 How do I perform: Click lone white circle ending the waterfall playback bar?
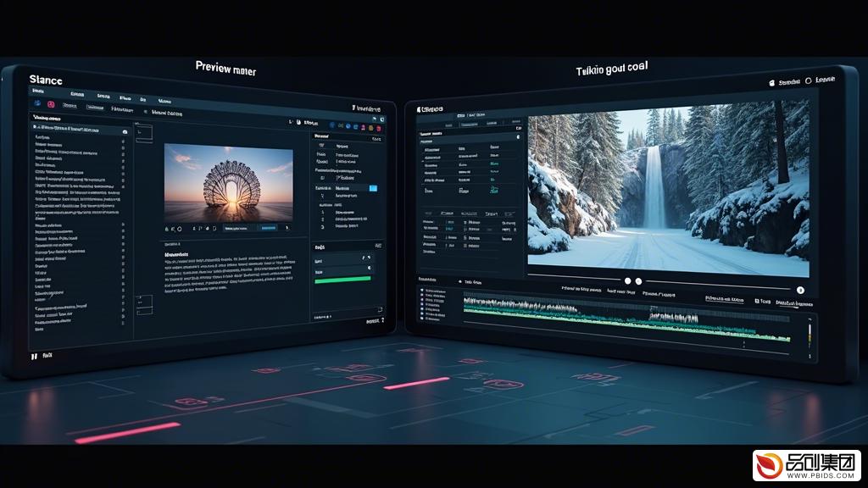click(800, 290)
